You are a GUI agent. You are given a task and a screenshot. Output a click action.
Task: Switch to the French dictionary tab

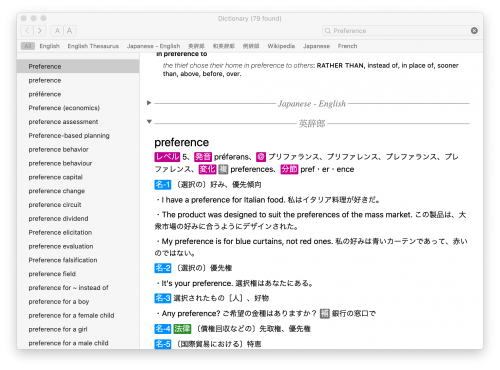click(347, 46)
